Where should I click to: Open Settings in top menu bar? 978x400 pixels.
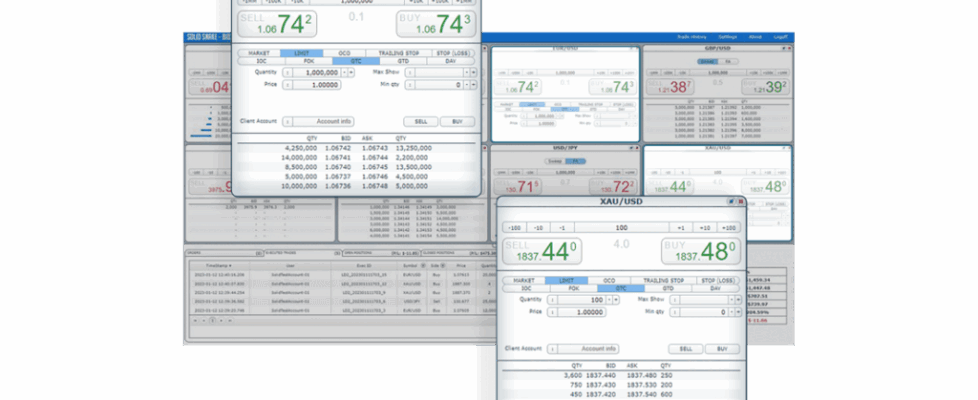pyautogui.click(x=727, y=37)
